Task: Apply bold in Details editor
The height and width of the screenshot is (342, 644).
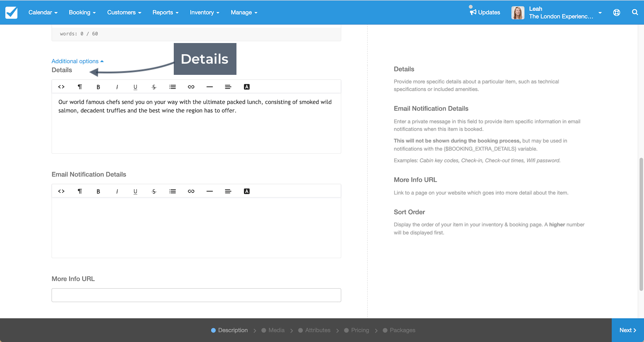Action: point(98,87)
